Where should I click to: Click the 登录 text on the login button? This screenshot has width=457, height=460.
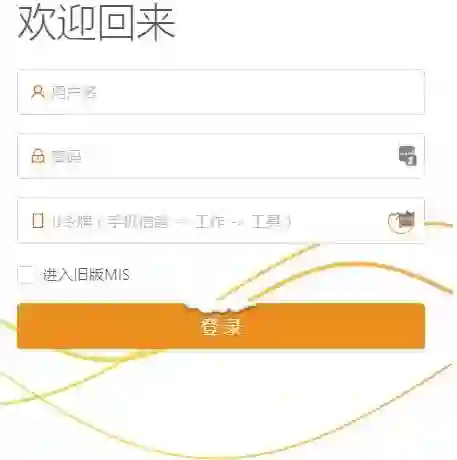221,326
